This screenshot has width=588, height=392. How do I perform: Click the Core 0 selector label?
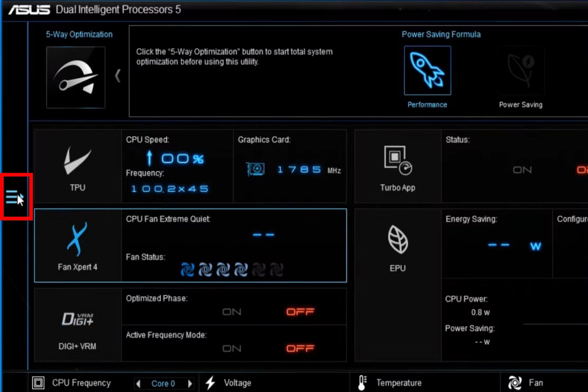(163, 383)
